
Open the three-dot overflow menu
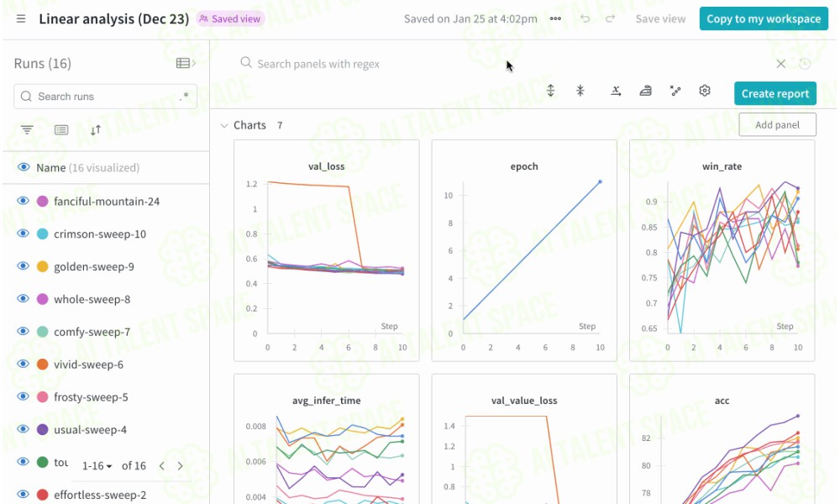[555, 18]
